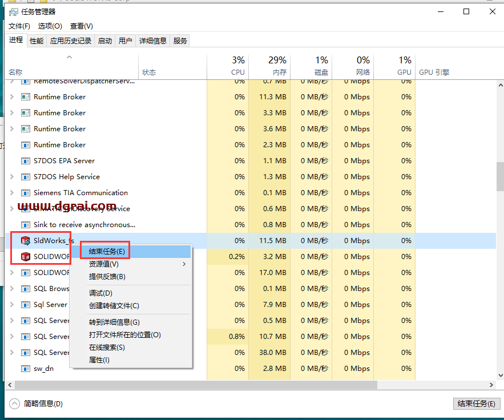504x420 pixels.
Task: Click the Task Manager title bar icon
Action: click(x=14, y=12)
